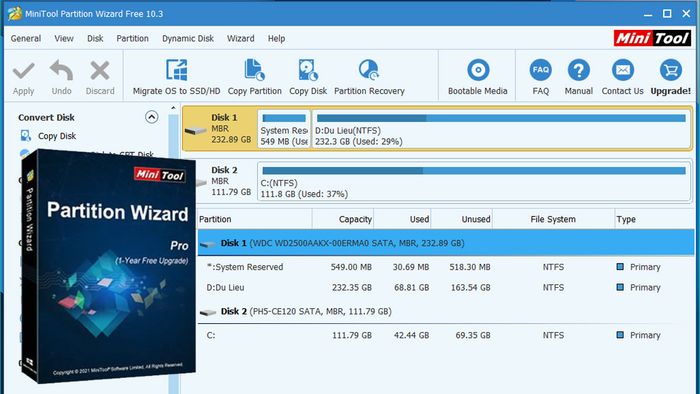The width and height of the screenshot is (700, 394).
Task: Sort by Used column header
Action: click(x=402, y=219)
